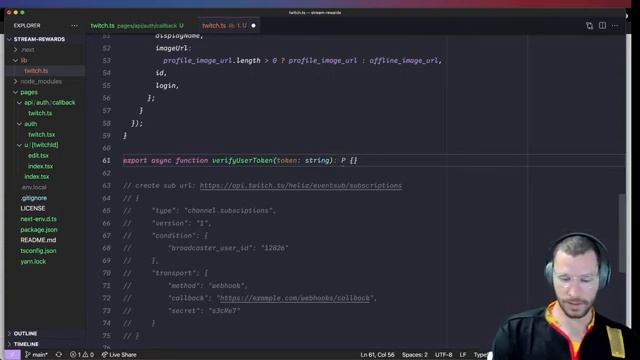
Task: Open index.tsx directly under pages
Action: click(37, 177)
